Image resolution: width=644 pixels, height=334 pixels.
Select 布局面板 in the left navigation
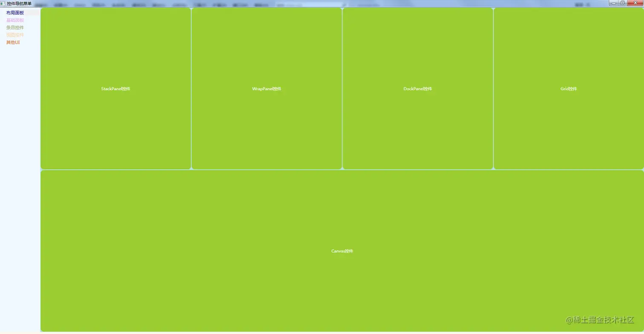point(15,13)
